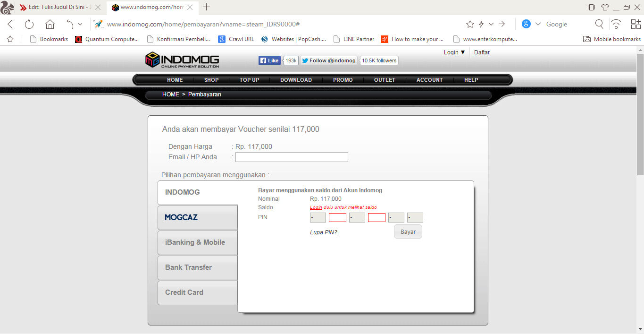Click the Lupa PIN? link
644x334 pixels.
[323, 232]
